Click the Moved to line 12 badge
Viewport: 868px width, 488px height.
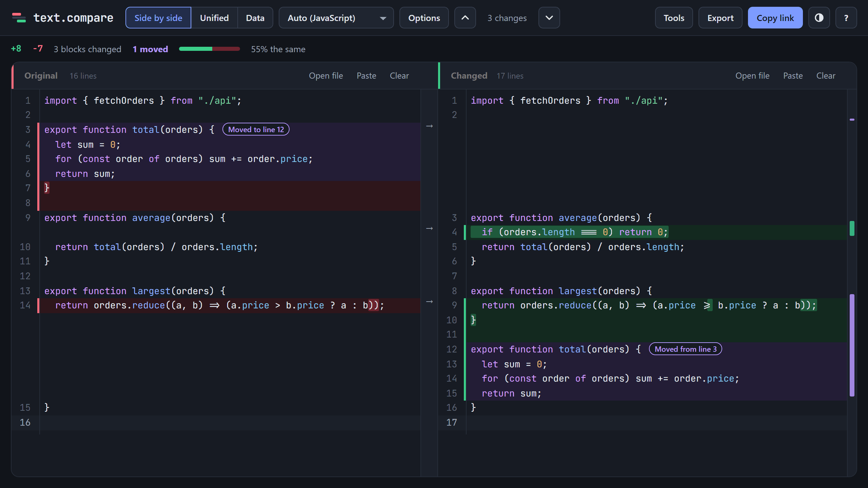[x=256, y=129]
